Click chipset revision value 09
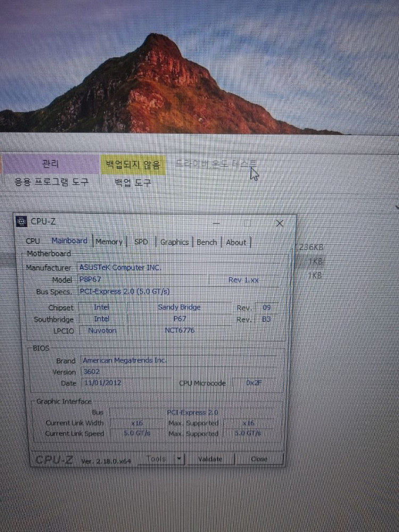 [267, 307]
